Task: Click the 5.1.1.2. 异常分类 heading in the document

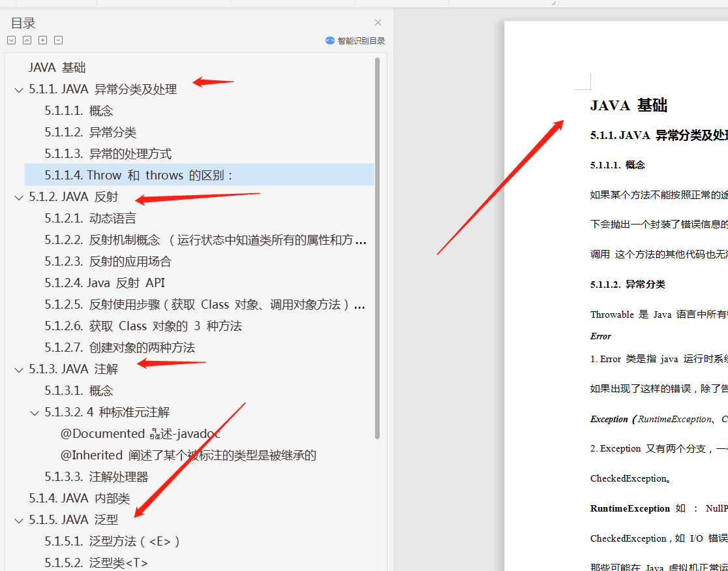Action: (628, 285)
